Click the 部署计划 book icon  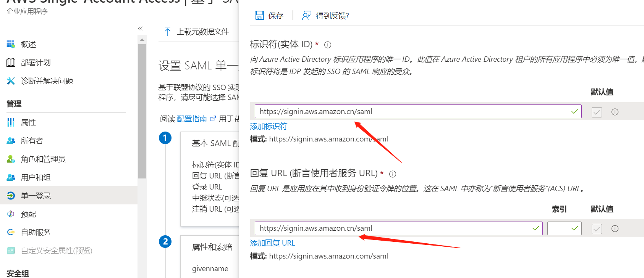11,63
